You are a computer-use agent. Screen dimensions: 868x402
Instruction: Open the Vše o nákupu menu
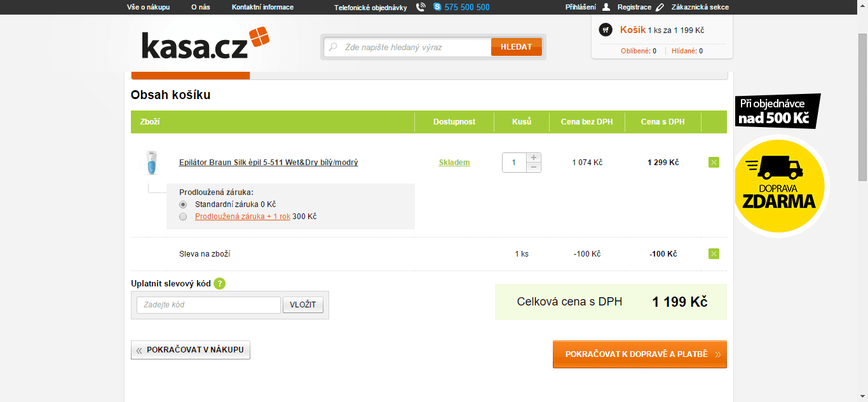(148, 7)
